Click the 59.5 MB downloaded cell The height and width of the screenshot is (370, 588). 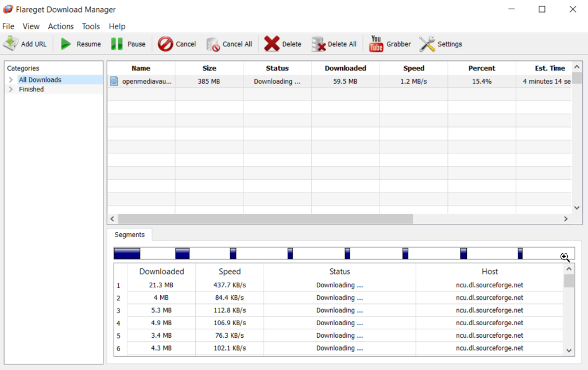(x=345, y=82)
